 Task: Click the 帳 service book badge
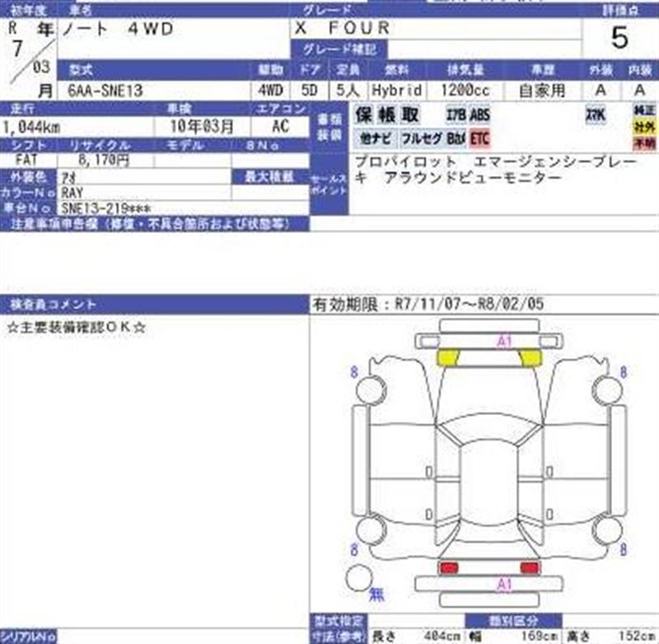click(x=387, y=114)
